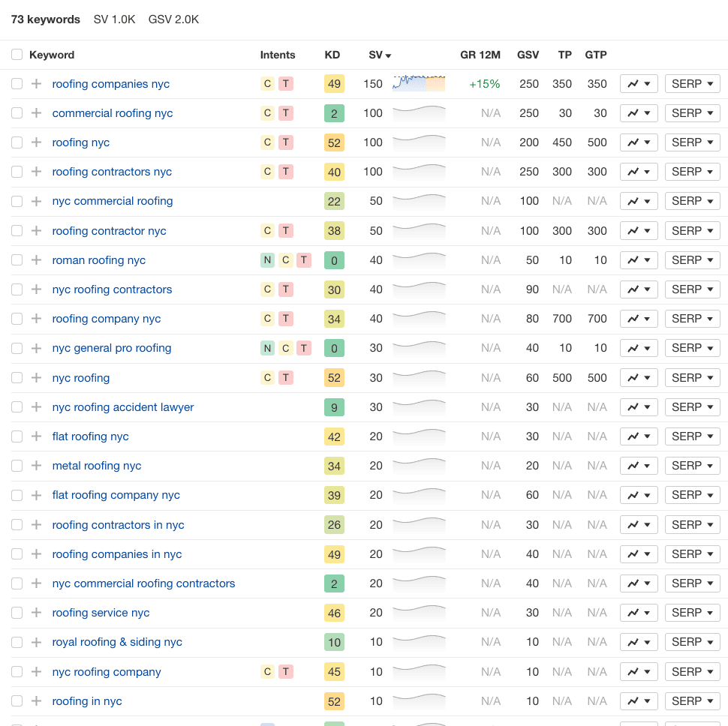Open nyc commercial roofing contractors keyword link

(143, 583)
